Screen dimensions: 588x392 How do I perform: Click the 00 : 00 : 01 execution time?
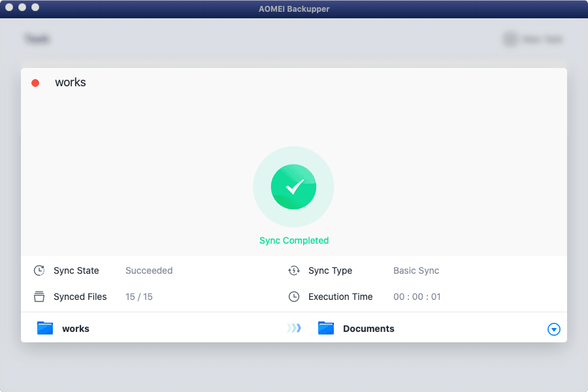coord(417,297)
